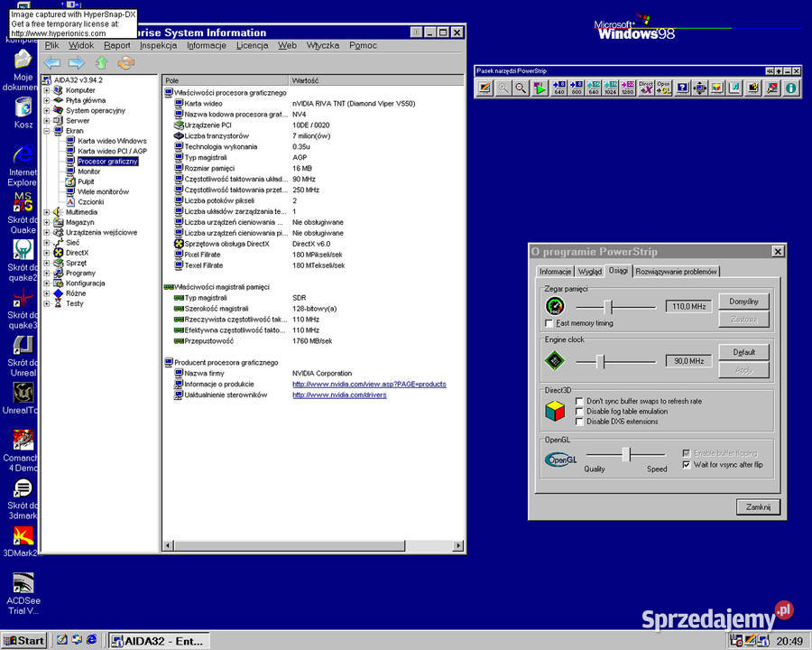Expand the Testy tree node
This screenshot has width=812, height=650.
pos(47,303)
